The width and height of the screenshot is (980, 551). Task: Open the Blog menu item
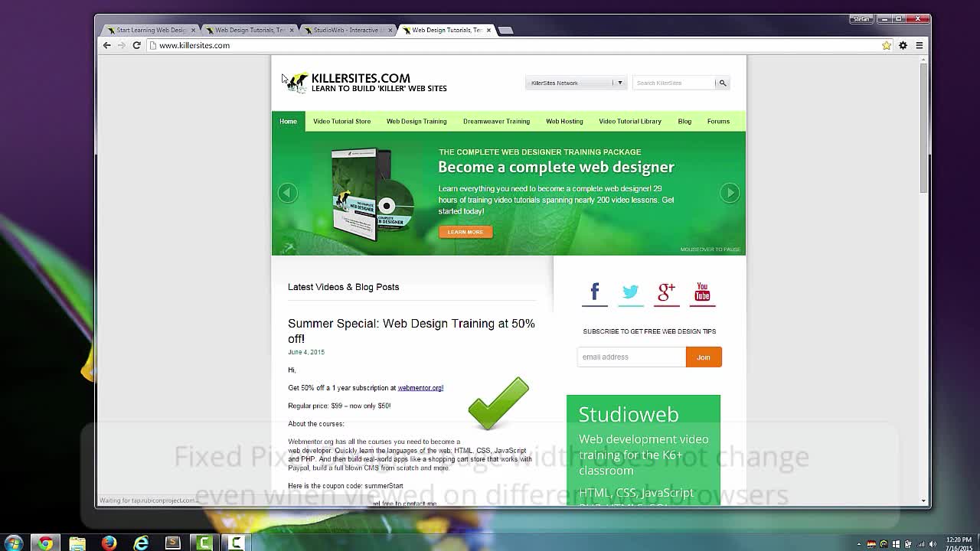coord(684,121)
